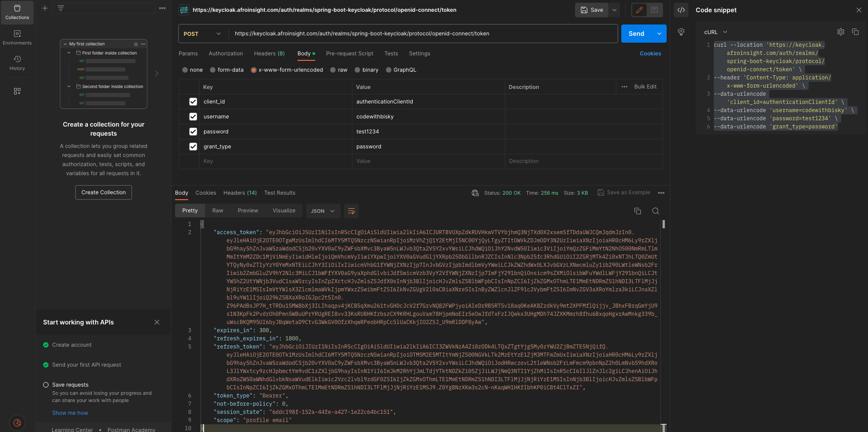
Task: Create a new collection with plus icon
Action: coord(45,8)
